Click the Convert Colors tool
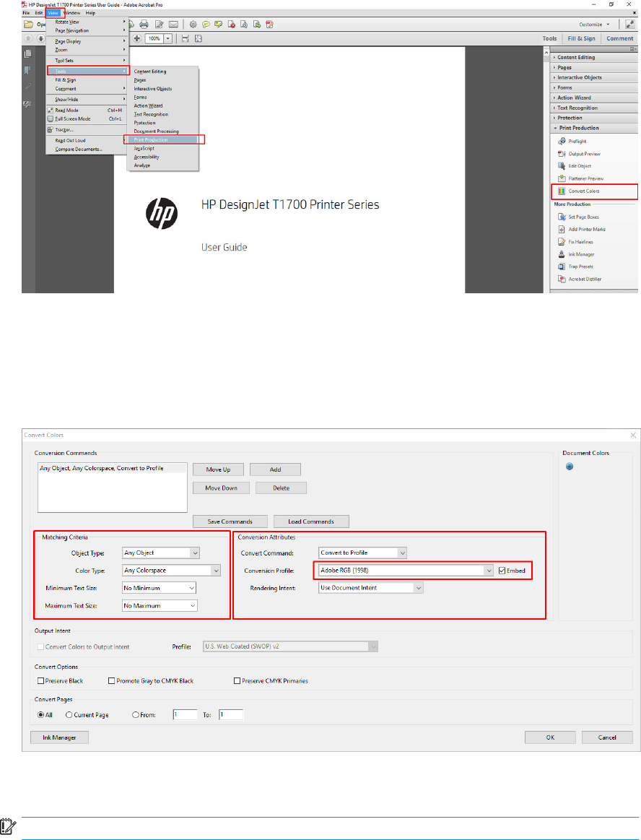Image resolution: width=641 pixels, height=840 pixels. pyautogui.click(x=578, y=191)
